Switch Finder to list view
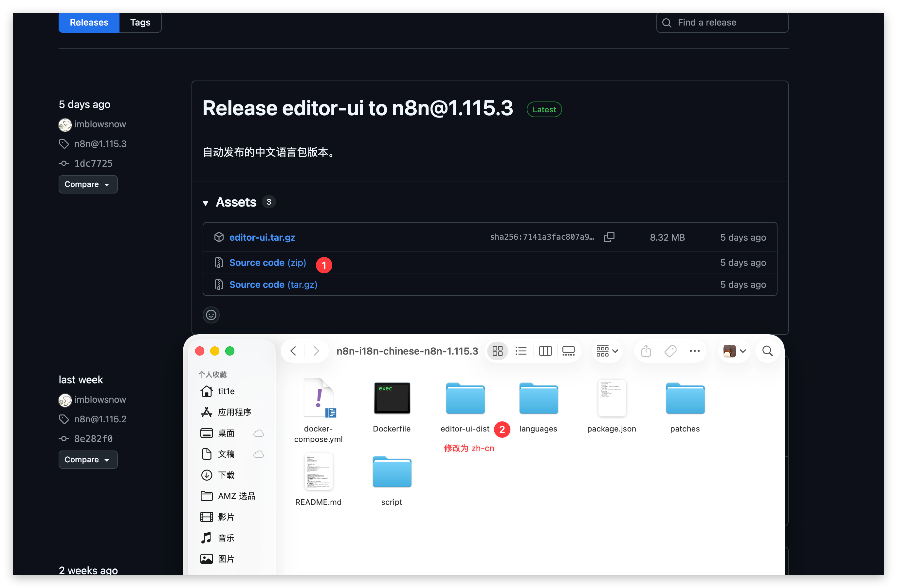The width and height of the screenshot is (897, 588). [x=521, y=351]
